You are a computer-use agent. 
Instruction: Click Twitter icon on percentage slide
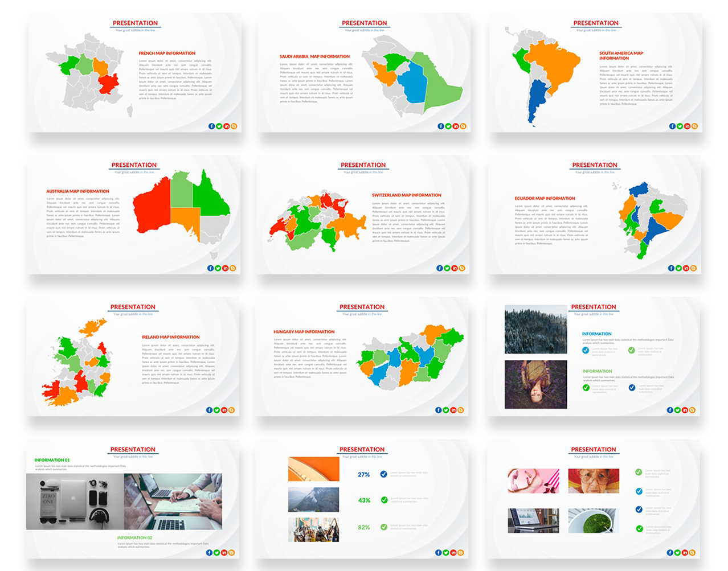(446, 553)
